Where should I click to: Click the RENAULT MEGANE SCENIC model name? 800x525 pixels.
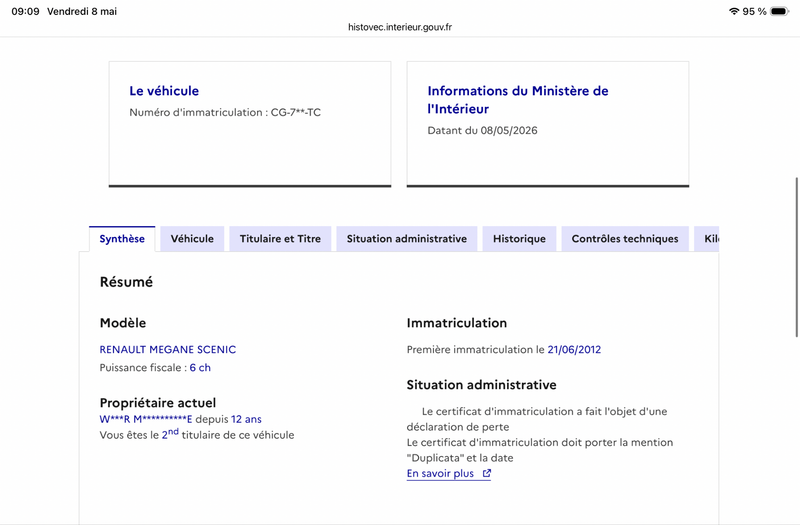pyautogui.click(x=168, y=349)
